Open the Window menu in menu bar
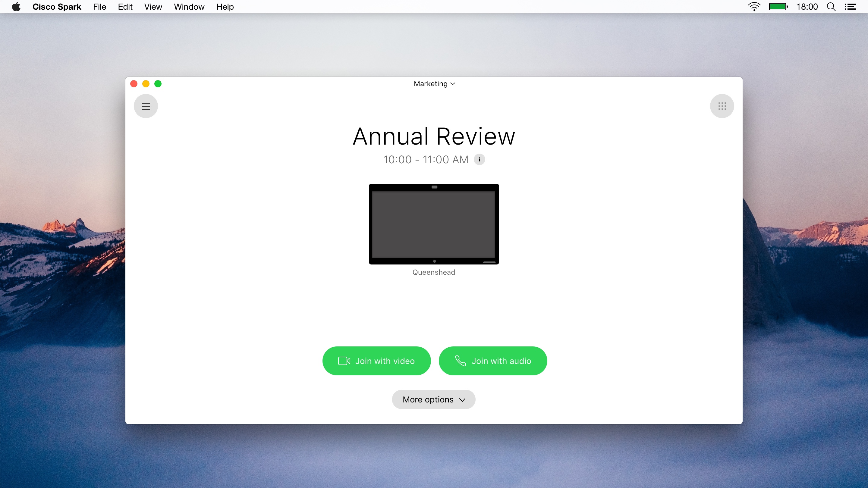The image size is (868, 488). tap(189, 7)
